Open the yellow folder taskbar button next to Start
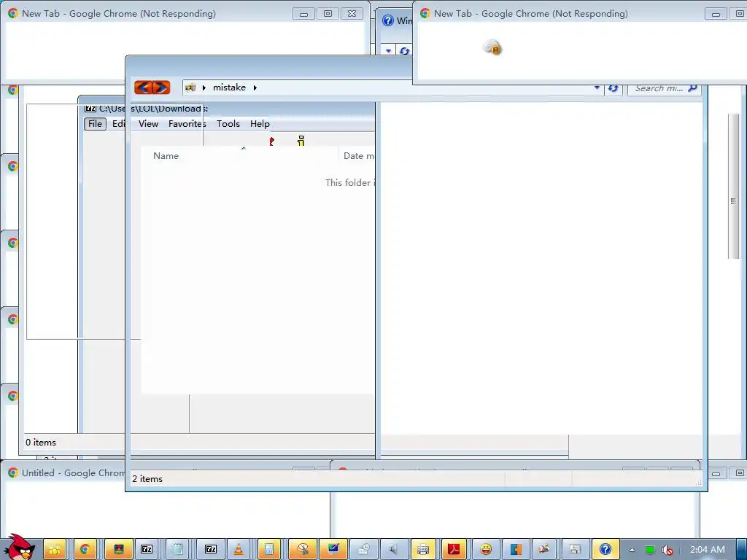Viewport: 747px width, 560px height. click(x=54, y=550)
